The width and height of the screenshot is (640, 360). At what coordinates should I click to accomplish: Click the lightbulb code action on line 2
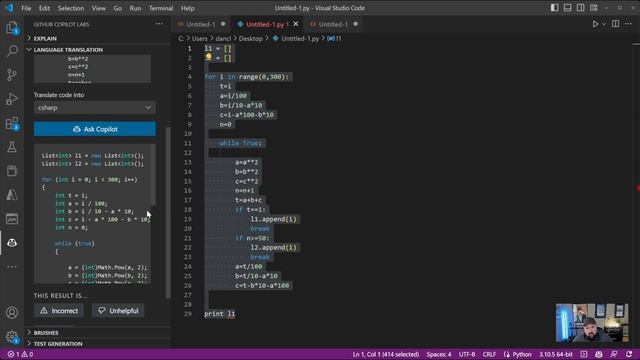pos(209,58)
